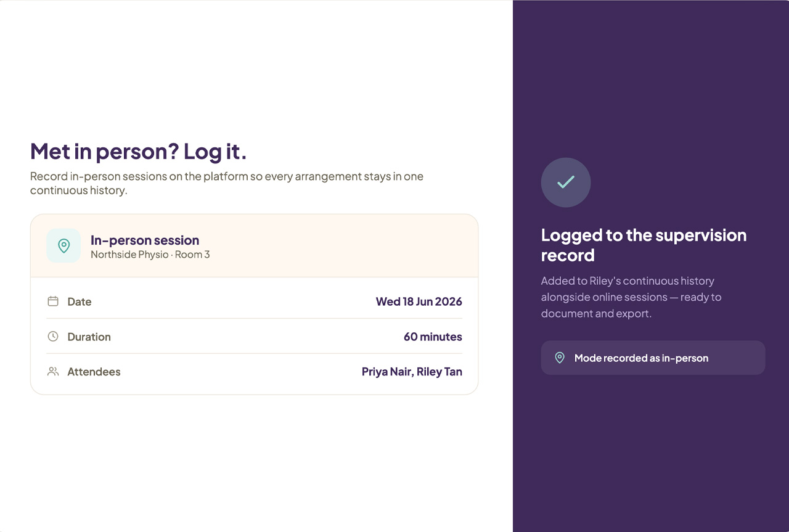The width and height of the screenshot is (789, 532).
Task: Select the Mode recorded as in-person badge
Action: pos(653,358)
